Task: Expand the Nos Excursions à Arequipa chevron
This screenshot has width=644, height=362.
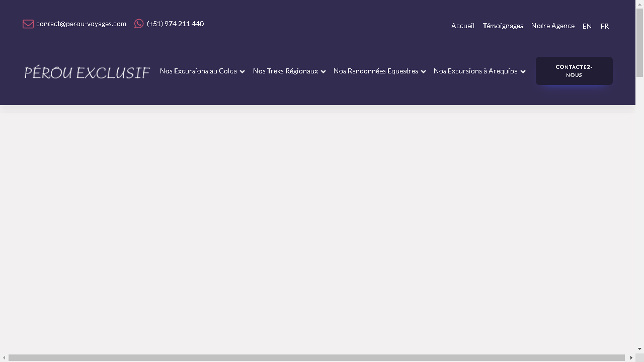Action: [x=523, y=72]
